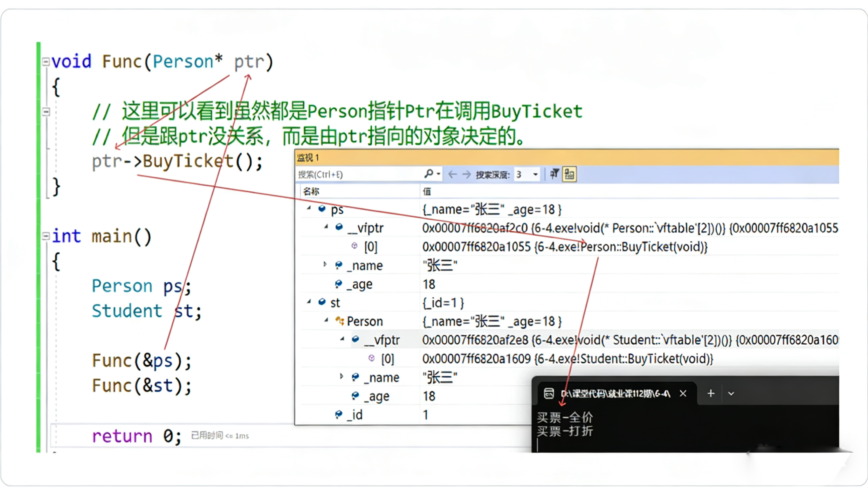Collapse the Person base class node under st

point(326,320)
